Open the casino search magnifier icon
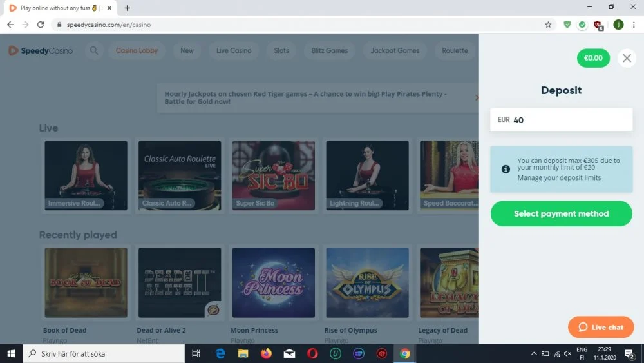The width and height of the screenshot is (644, 363). click(94, 50)
